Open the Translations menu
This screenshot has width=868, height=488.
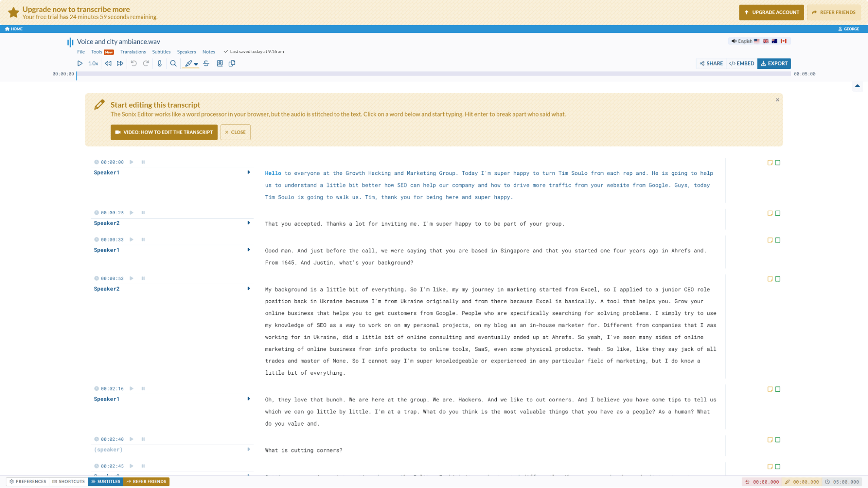[133, 52]
